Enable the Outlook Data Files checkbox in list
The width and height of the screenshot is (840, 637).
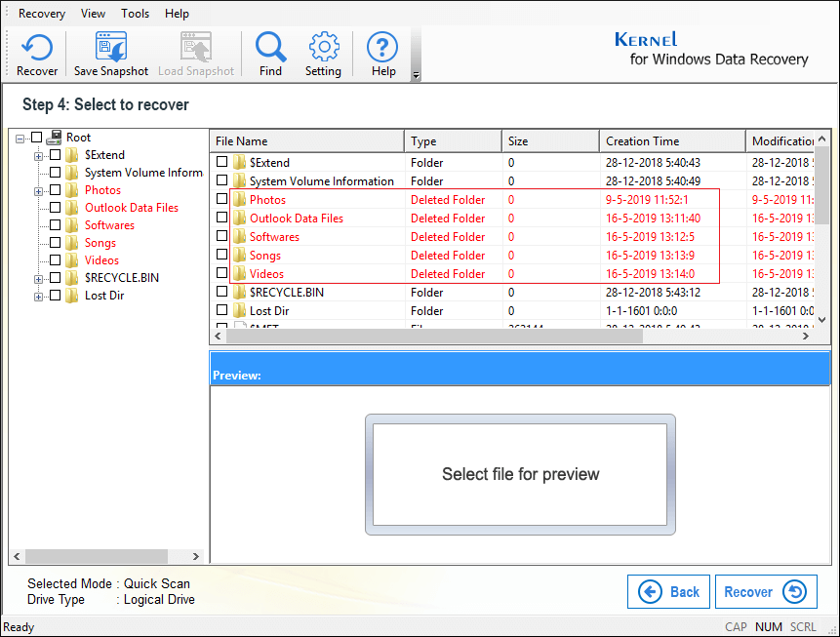(222, 219)
